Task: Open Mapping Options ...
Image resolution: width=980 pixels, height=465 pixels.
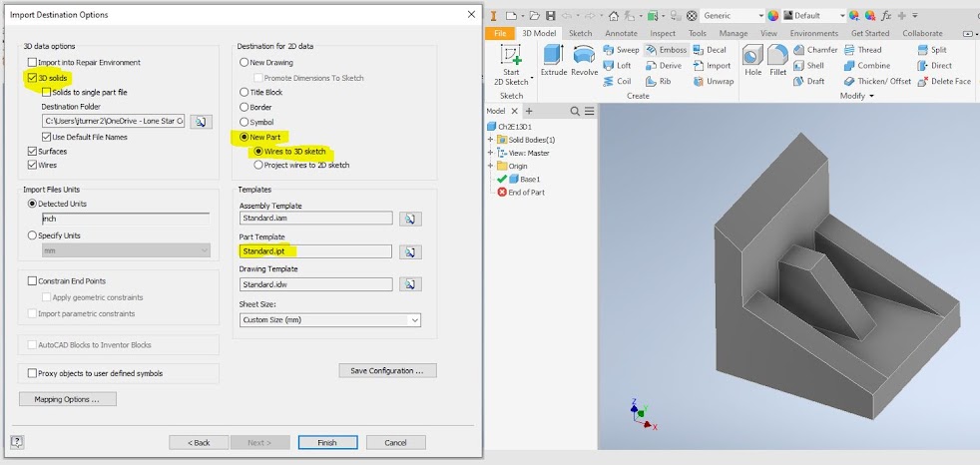Action: [x=68, y=399]
